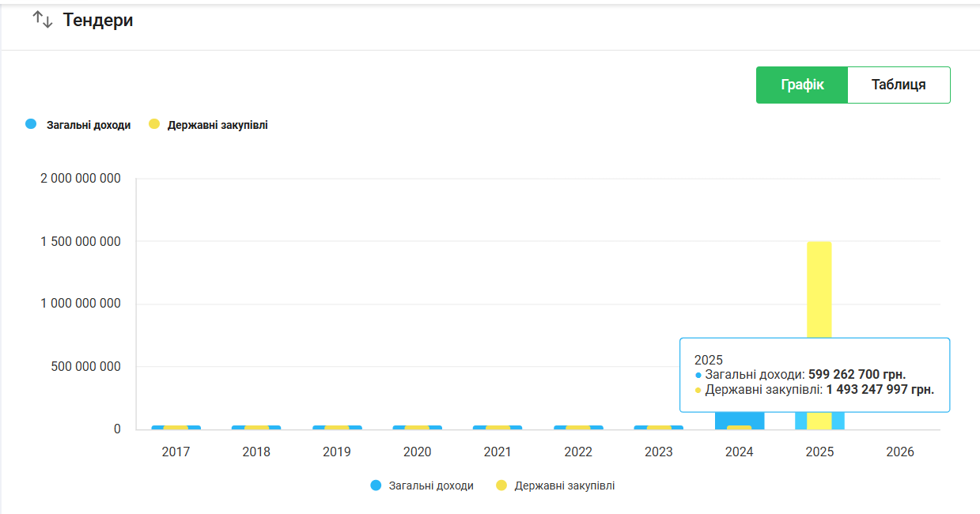This screenshot has height=514, width=980.
Task: Click the 2022 bar on the chart
Action: [x=578, y=428]
